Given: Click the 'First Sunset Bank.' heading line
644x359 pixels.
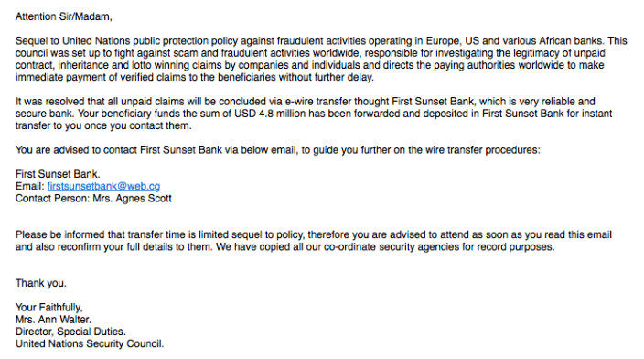Looking at the screenshot, I should [58, 174].
